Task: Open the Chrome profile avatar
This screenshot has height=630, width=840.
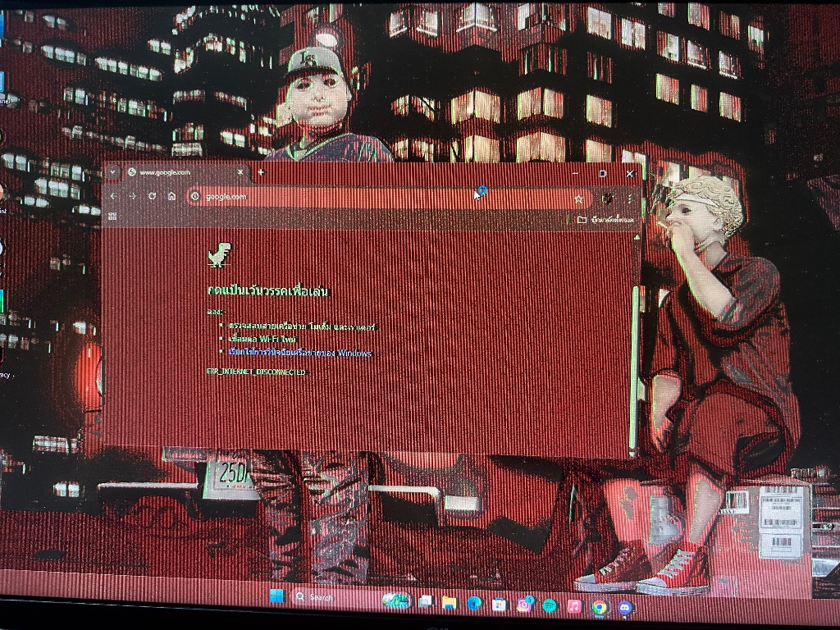Action: [608, 199]
